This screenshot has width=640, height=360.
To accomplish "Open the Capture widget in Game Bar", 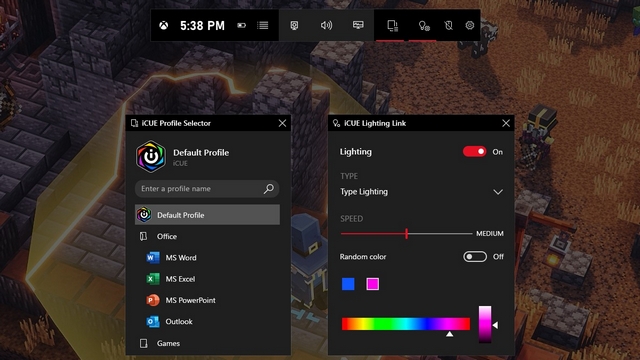I will click(x=294, y=26).
